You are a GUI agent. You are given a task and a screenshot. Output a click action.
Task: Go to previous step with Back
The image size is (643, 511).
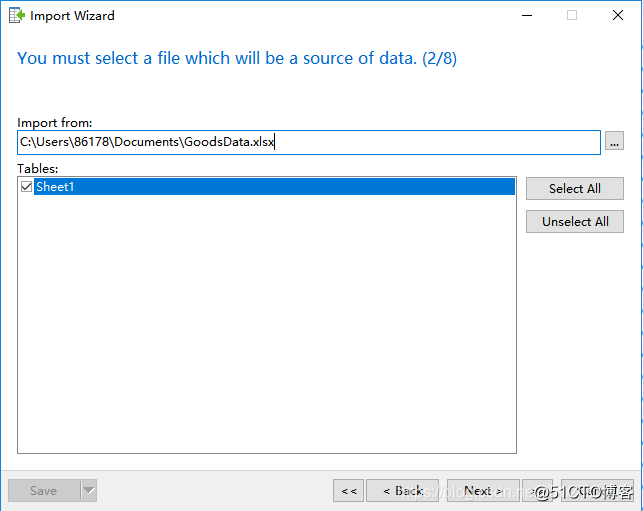click(402, 490)
